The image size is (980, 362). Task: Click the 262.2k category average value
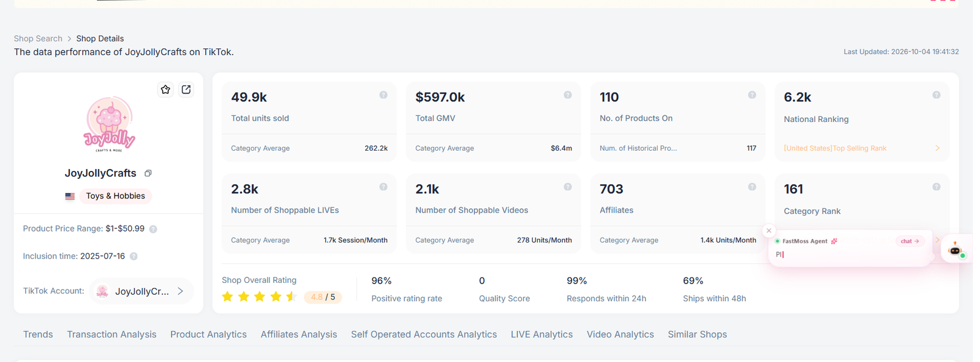click(x=376, y=148)
